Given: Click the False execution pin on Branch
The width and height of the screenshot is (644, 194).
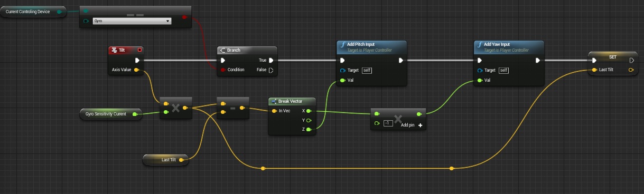Looking at the screenshot, I should [x=271, y=70].
